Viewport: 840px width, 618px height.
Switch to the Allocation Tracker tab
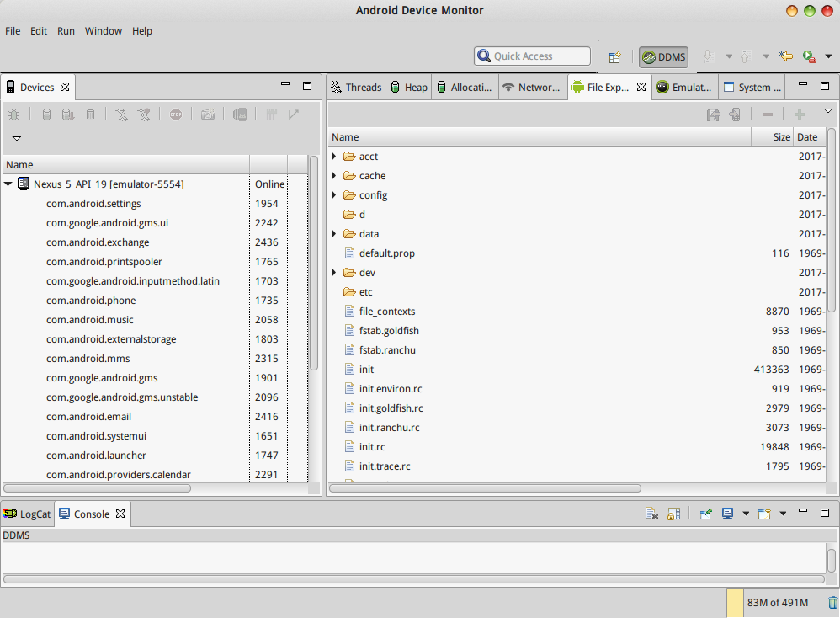point(465,88)
